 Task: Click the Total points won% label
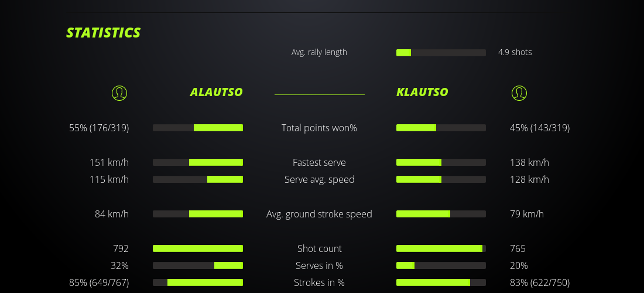point(319,128)
